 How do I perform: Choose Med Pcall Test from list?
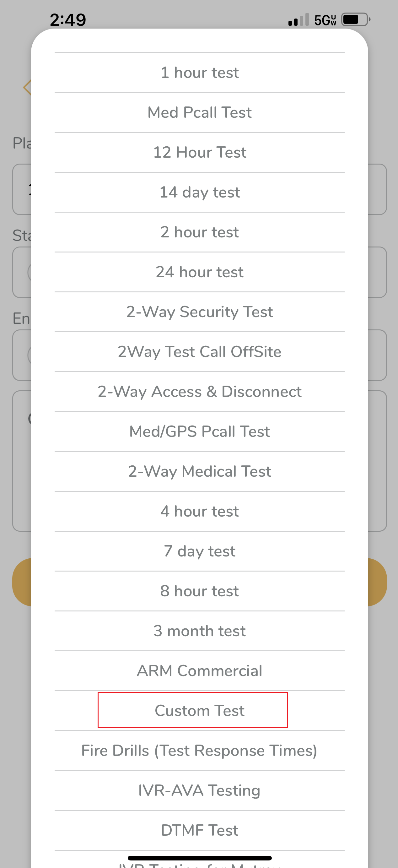(199, 112)
